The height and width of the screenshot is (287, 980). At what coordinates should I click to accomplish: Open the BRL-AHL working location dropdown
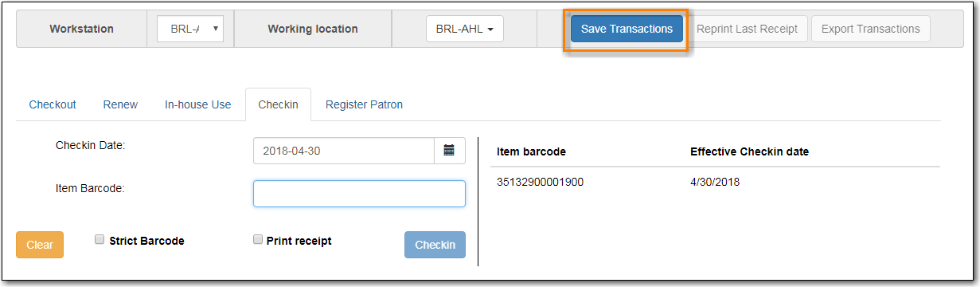tap(465, 29)
